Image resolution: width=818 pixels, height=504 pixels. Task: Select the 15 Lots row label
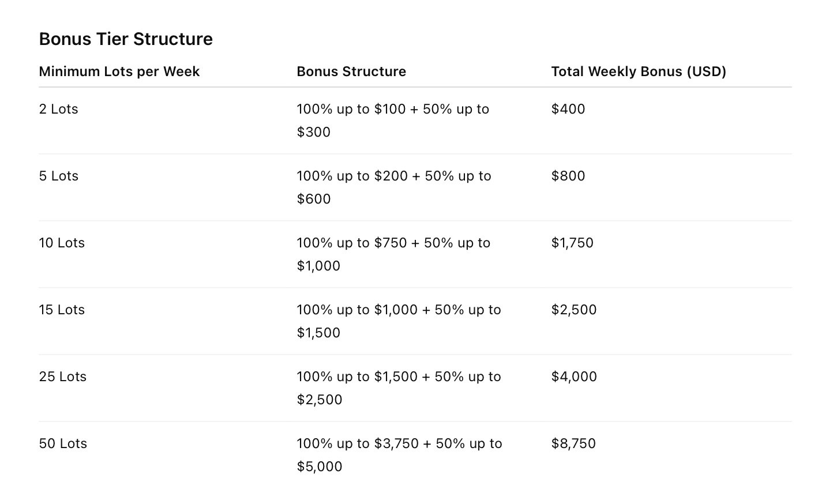[x=62, y=310]
